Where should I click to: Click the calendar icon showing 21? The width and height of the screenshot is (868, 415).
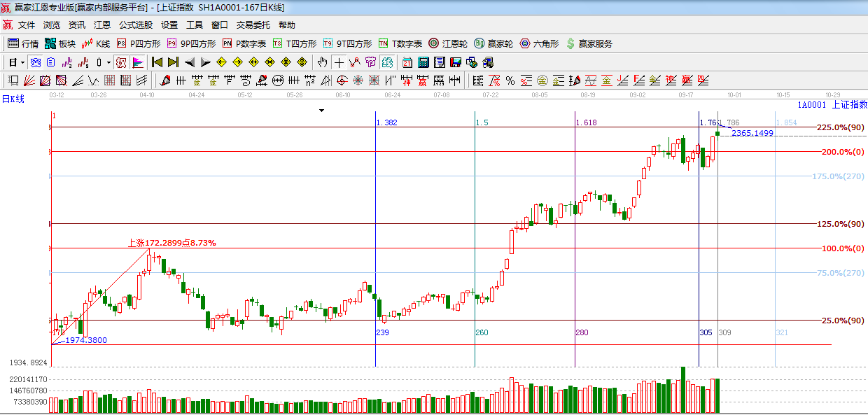point(407,62)
